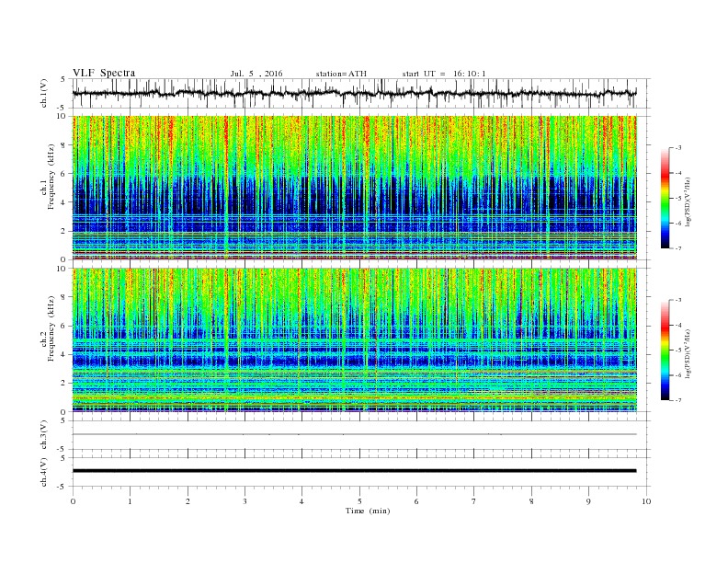This screenshot has width=728, height=563.
Task: Click the ch.1 'log(PSD)(V²/Hz)' colorbar label
Action: pyautogui.click(x=688, y=201)
